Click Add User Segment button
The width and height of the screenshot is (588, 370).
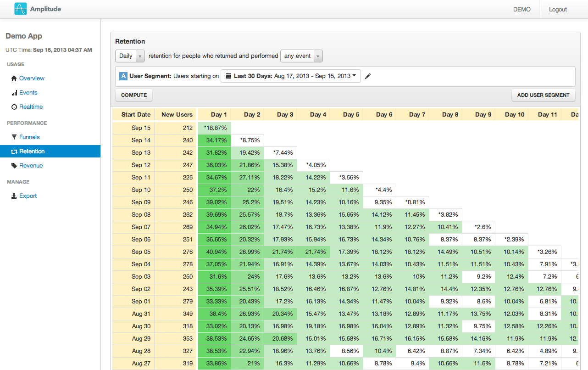pyautogui.click(x=543, y=95)
